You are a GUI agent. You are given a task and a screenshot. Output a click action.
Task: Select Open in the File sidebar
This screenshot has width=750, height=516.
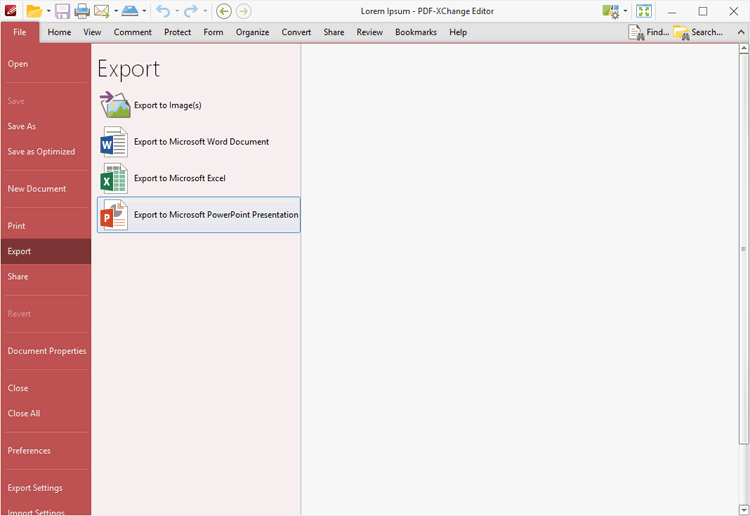pos(46,64)
